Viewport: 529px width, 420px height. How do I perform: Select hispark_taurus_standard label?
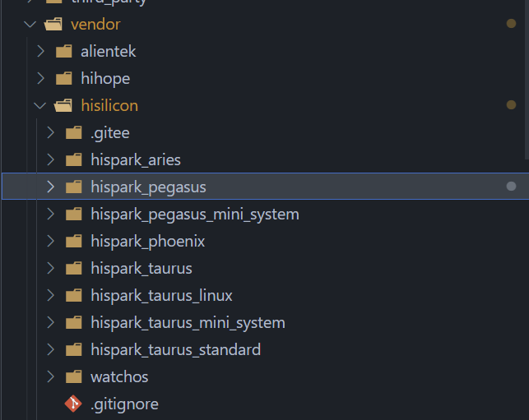(176, 350)
